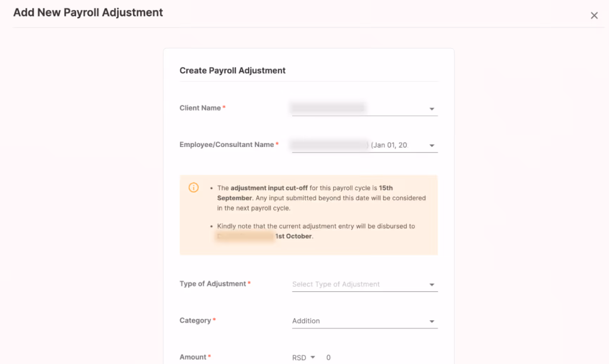Click the Type of Adjustment label
The height and width of the screenshot is (364, 609).
[213, 283]
